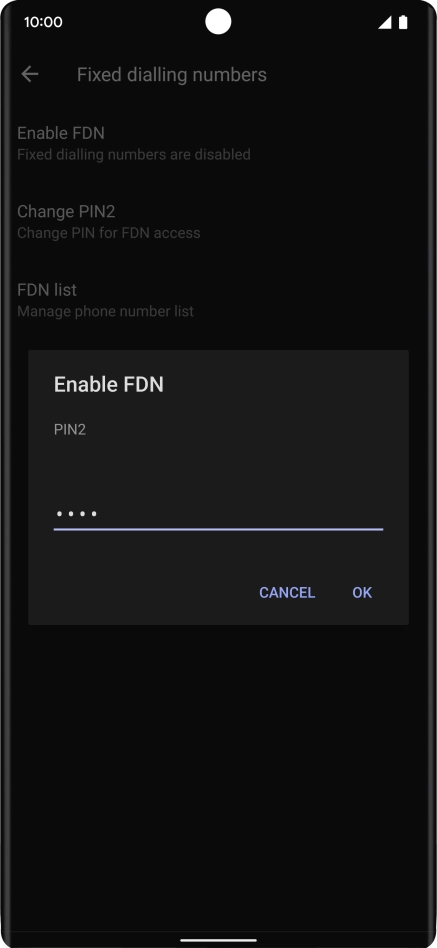Viewport: 437px width, 948px height.
Task: Tap 'Change PIN for FDN access' subtitle
Action: 108,233
